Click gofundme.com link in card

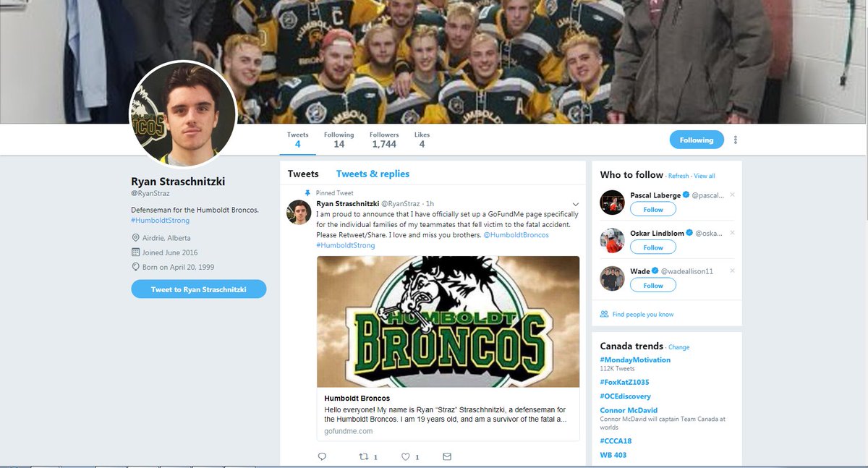click(349, 431)
